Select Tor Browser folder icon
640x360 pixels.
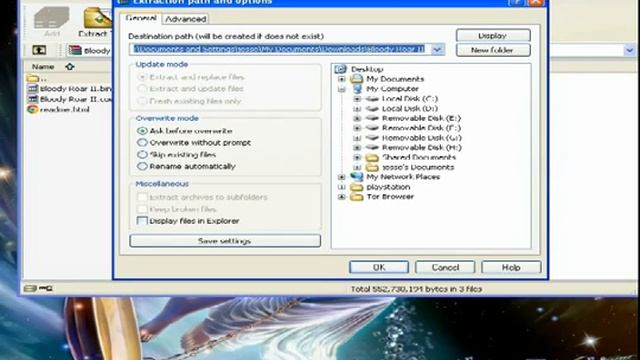tap(357, 197)
